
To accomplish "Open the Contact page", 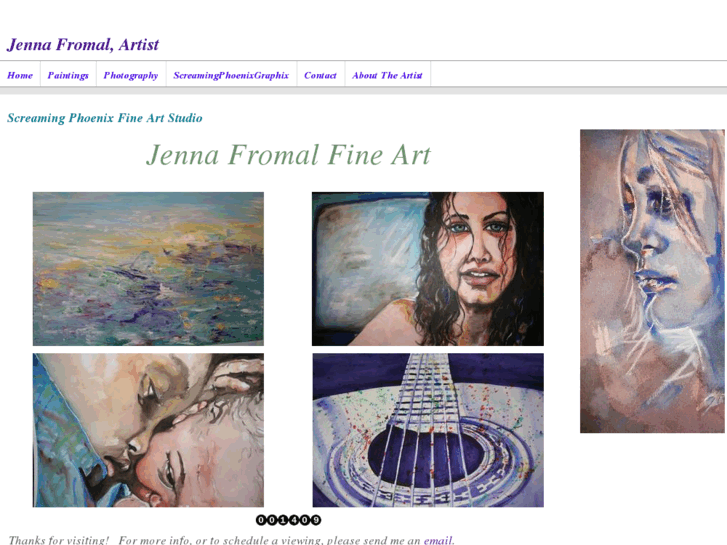I will coord(320,75).
